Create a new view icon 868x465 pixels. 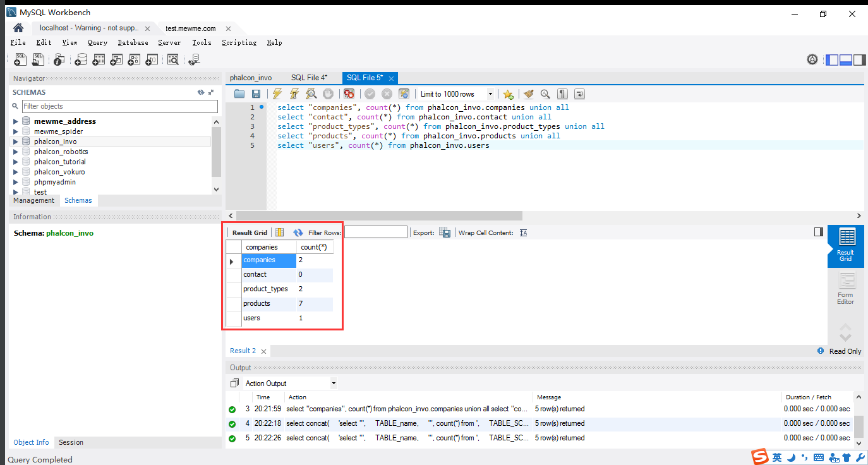116,59
